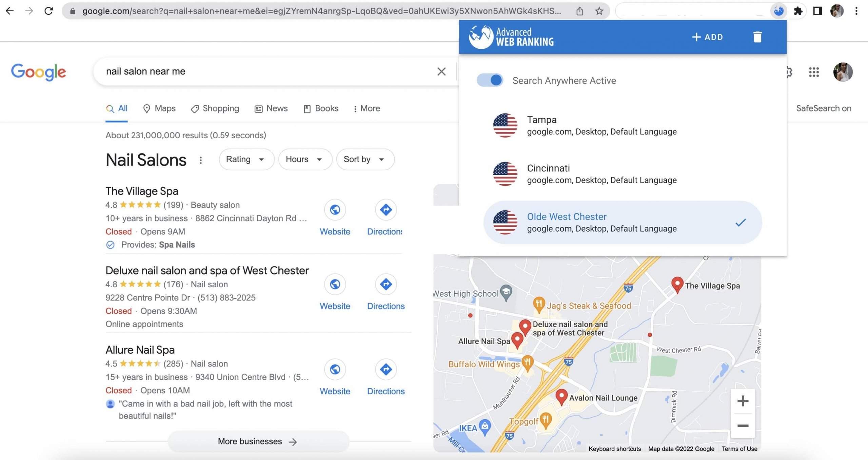The image size is (868, 460).
Task: Click Directions icon for Allure Nail Spa
Action: click(x=386, y=369)
